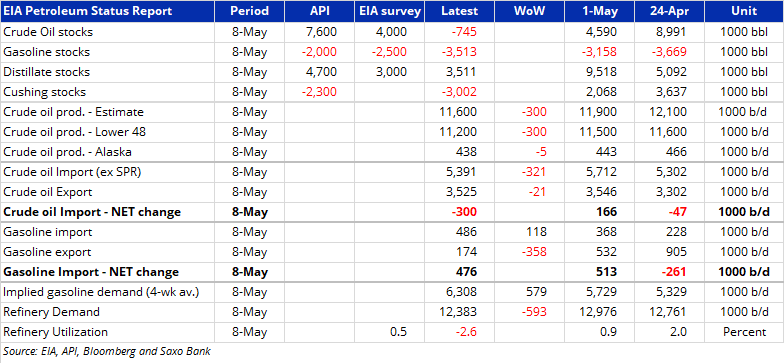This screenshot has width=784, height=363.
Task: Click 'Crude oil Import - NET change' label
Action: 92,212
